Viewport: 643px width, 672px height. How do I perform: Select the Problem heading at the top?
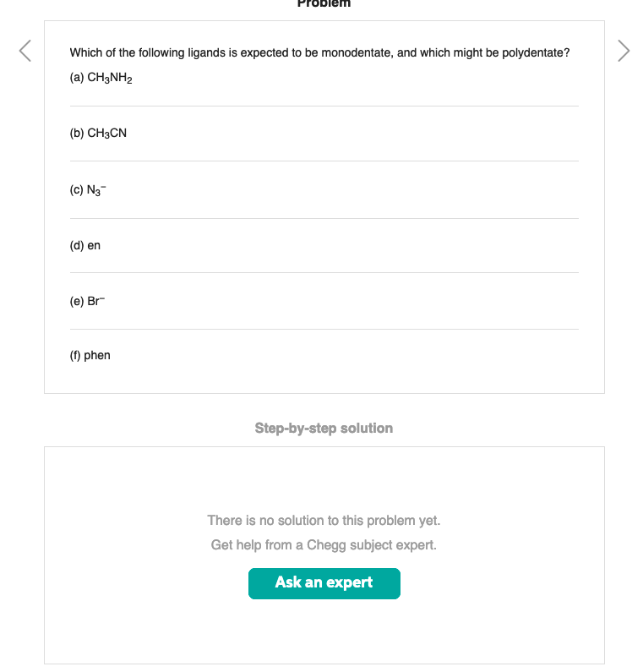pos(324,4)
